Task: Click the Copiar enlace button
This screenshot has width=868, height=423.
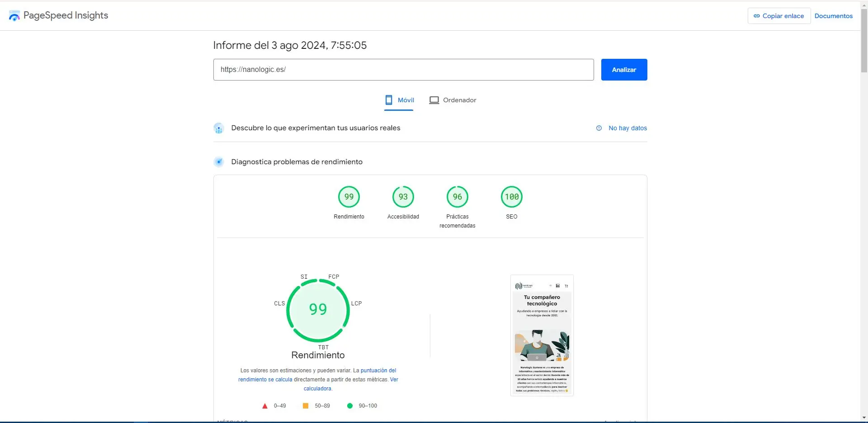Action: click(779, 16)
